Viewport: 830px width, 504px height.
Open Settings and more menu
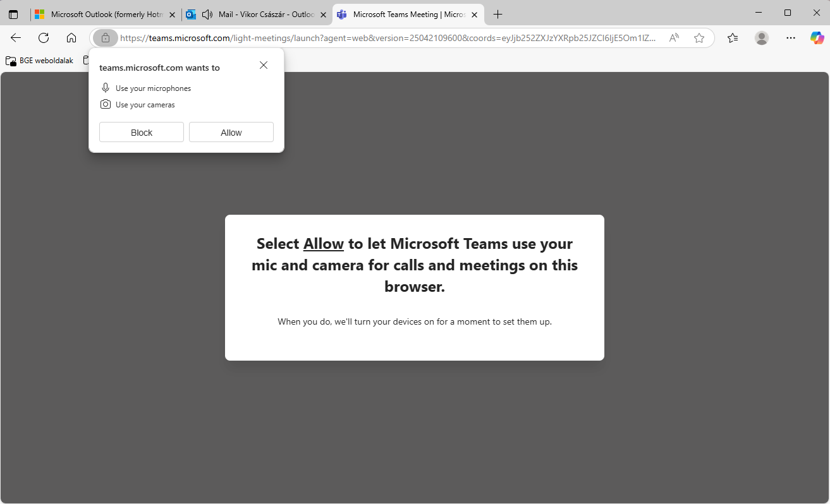click(791, 38)
